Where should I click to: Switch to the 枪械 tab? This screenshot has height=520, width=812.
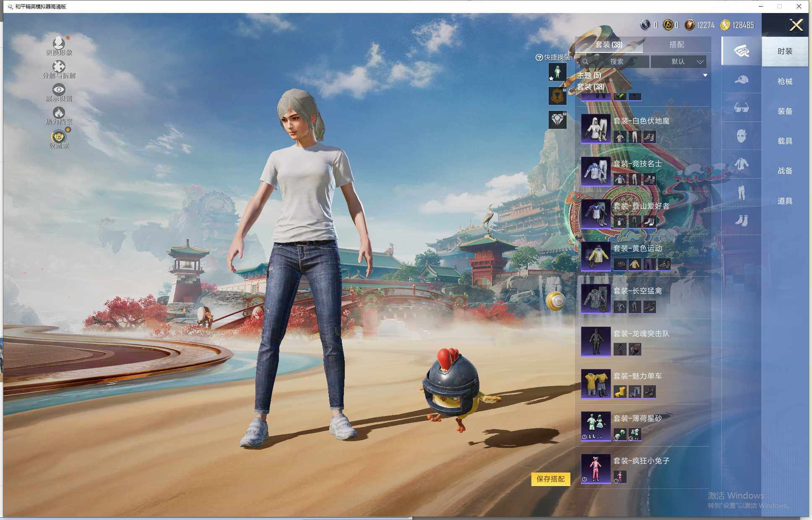click(785, 82)
